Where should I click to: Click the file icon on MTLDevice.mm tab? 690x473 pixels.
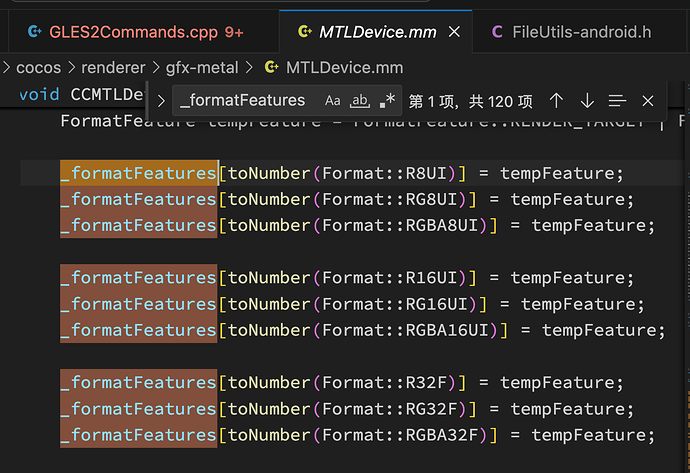point(305,32)
